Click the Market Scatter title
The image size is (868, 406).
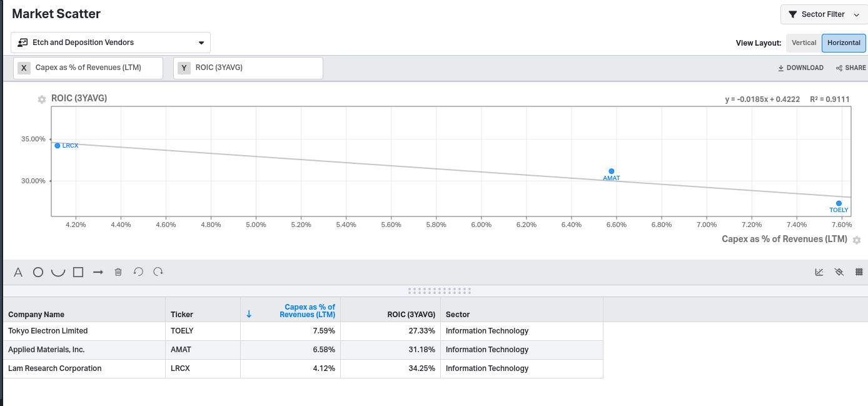click(56, 14)
